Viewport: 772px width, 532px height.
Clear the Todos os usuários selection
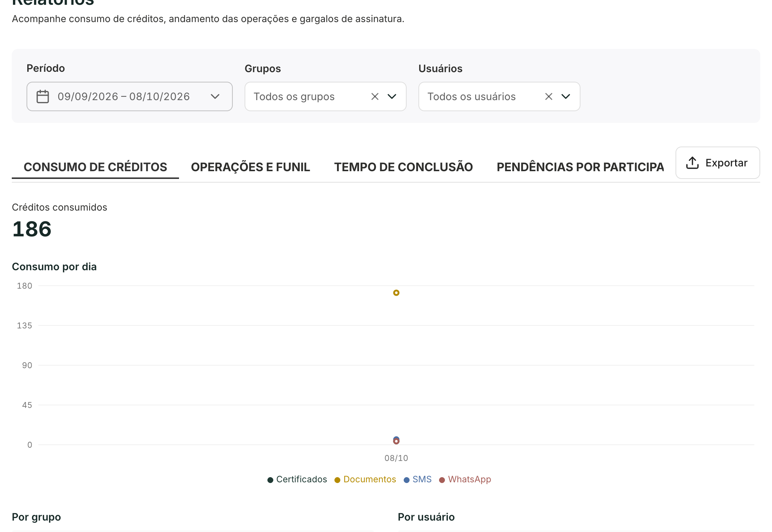(549, 96)
